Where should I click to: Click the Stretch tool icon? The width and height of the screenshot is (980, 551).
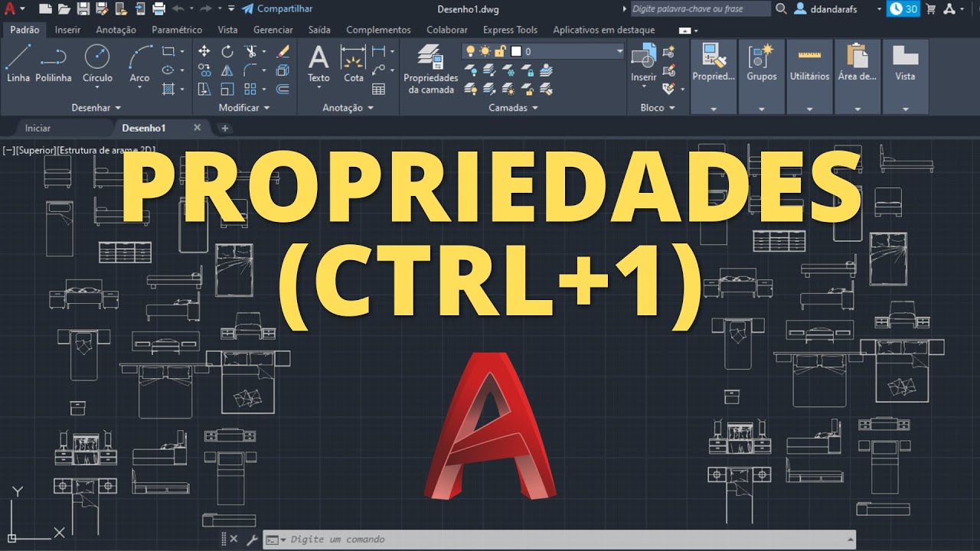coord(204,89)
